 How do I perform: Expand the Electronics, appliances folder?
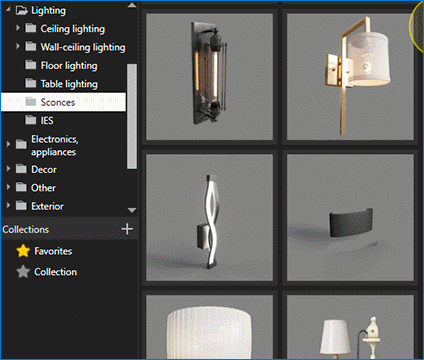[x=8, y=144]
